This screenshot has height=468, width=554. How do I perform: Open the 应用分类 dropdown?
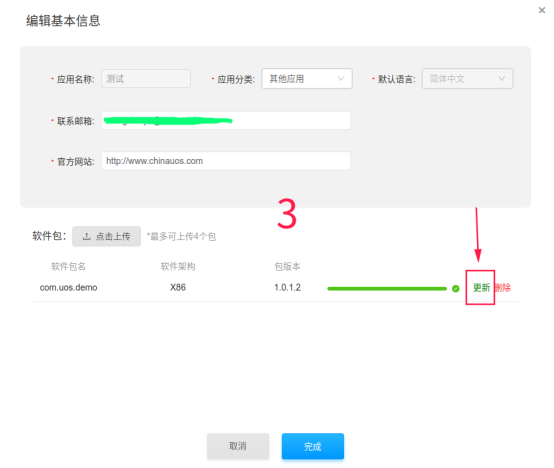tap(307, 78)
